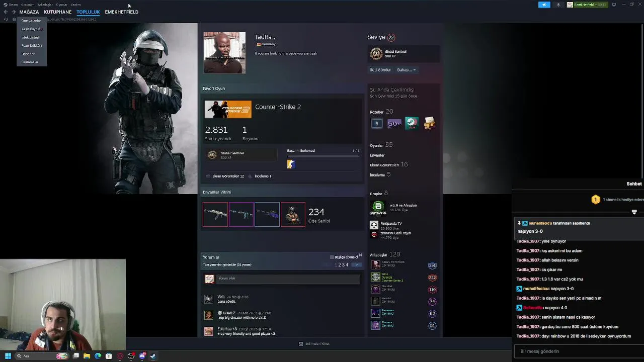Image resolution: width=644 pixels, height=362 pixels.
Task: Switch to the KÜTÜPHANE tab
Action: coord(58,12)
